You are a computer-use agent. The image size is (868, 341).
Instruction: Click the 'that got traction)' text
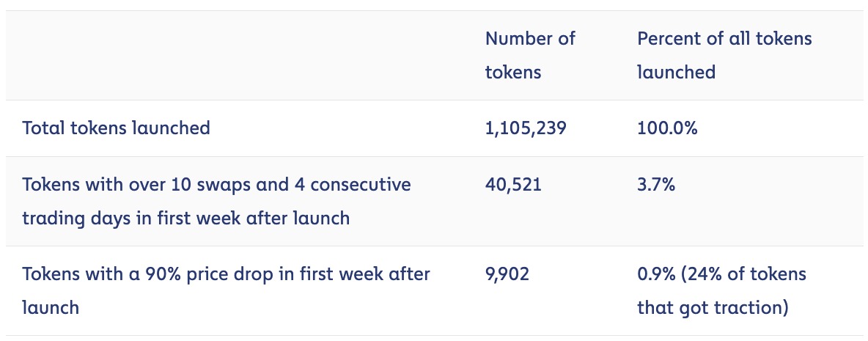click(713, 307)
